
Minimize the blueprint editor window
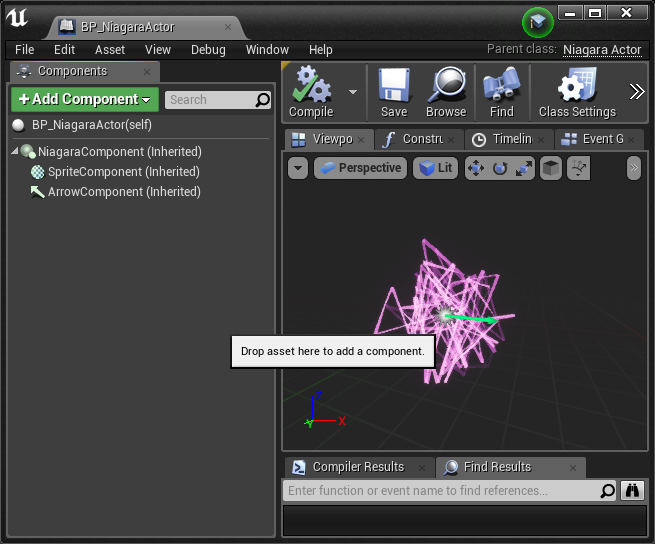pyautogui.click(x=570, y=13)
